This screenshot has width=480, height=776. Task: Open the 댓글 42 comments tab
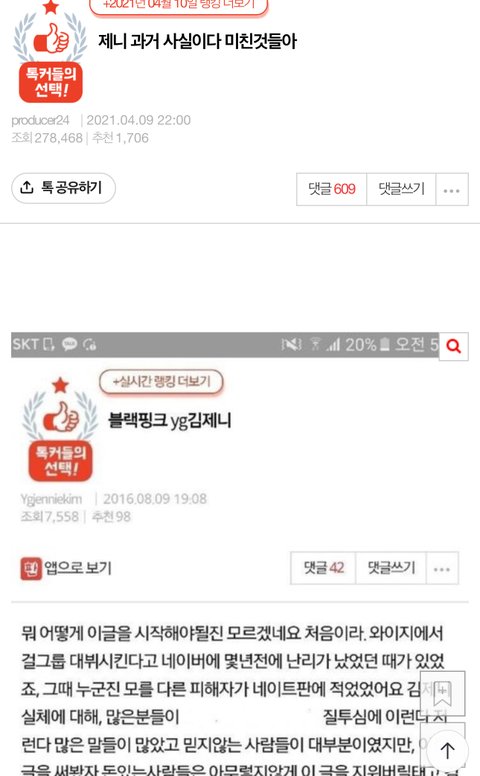click(324, 568)
